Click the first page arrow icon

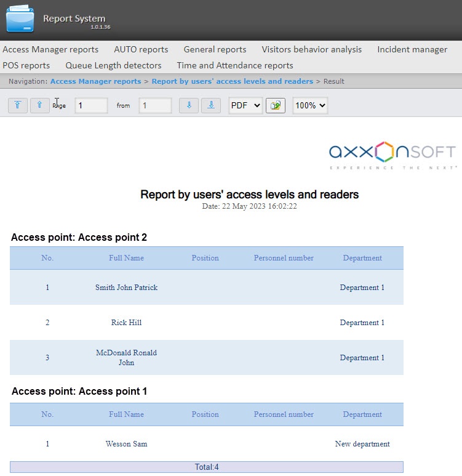click(17, 105)
